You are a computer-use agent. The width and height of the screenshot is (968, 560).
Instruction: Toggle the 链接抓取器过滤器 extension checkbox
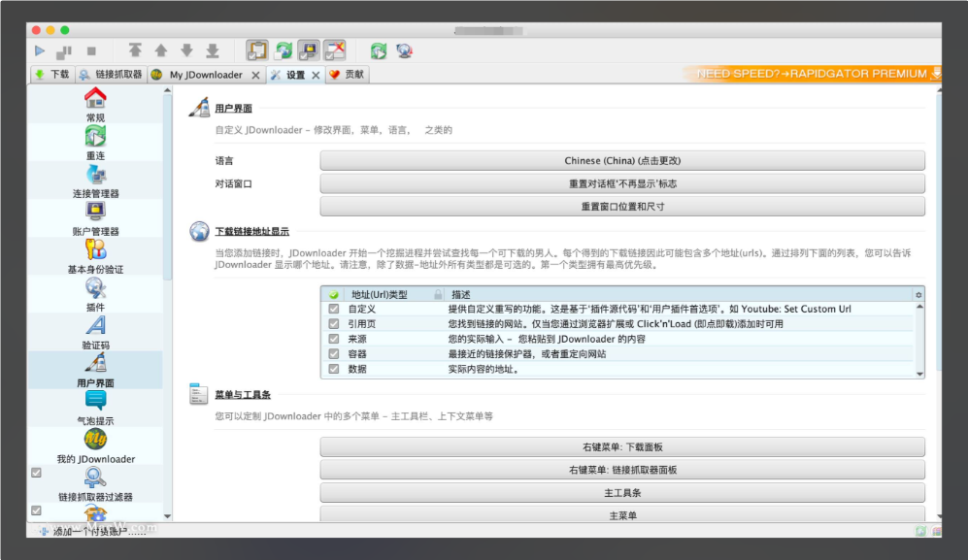pyautogui.click(x=37, y=473)
